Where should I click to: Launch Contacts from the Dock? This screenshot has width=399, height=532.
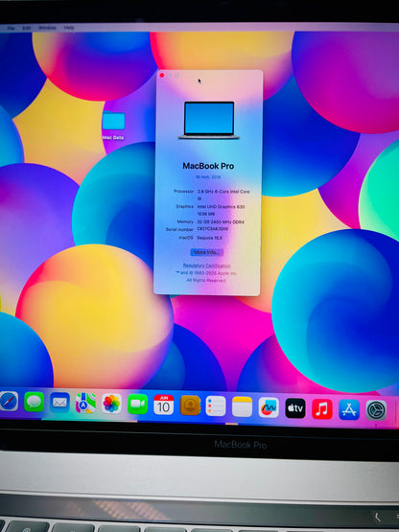(x=190, y=405)
